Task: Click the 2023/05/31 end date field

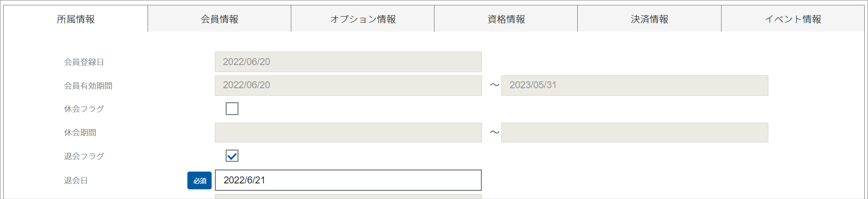Action: (635, 86)
